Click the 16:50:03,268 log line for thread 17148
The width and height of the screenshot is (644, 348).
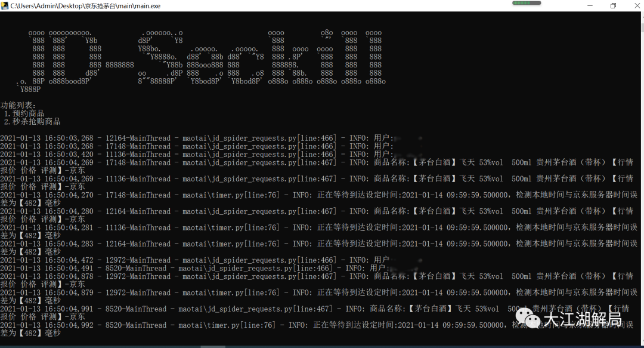point(197,146)
